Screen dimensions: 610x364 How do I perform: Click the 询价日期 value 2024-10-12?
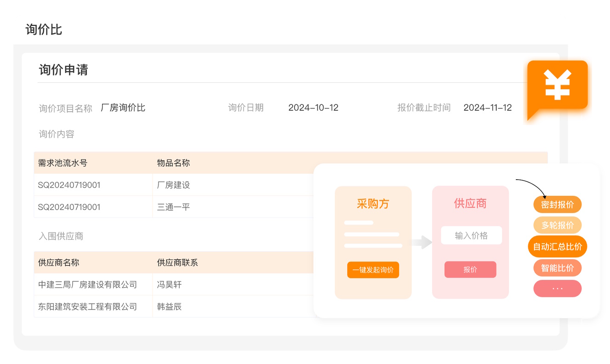[x=313, y=108]
